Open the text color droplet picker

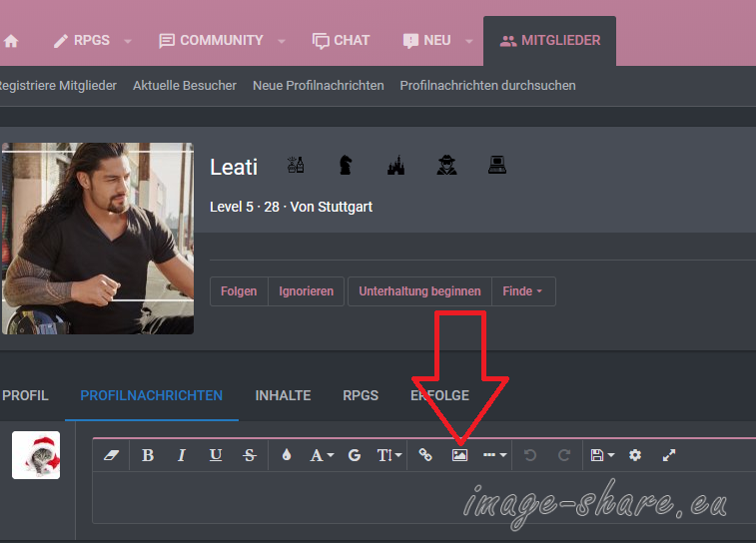pyautogui.click(x=287, y=455)
